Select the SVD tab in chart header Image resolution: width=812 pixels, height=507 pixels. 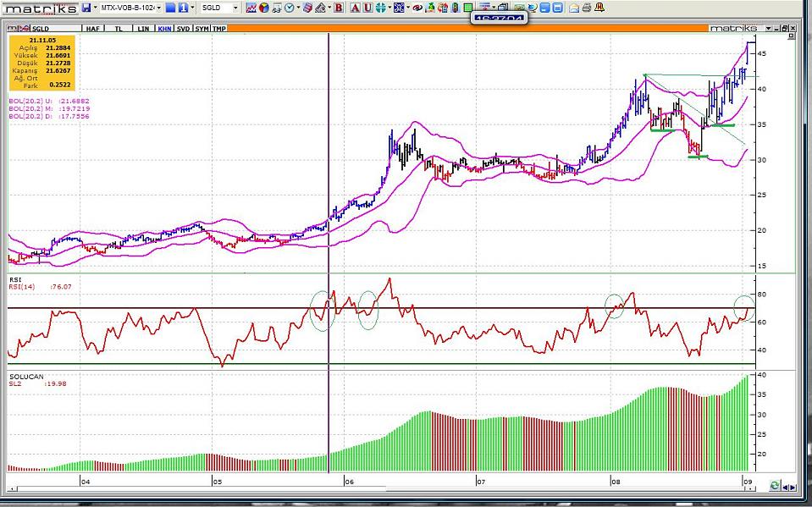[x=183, y=29]
